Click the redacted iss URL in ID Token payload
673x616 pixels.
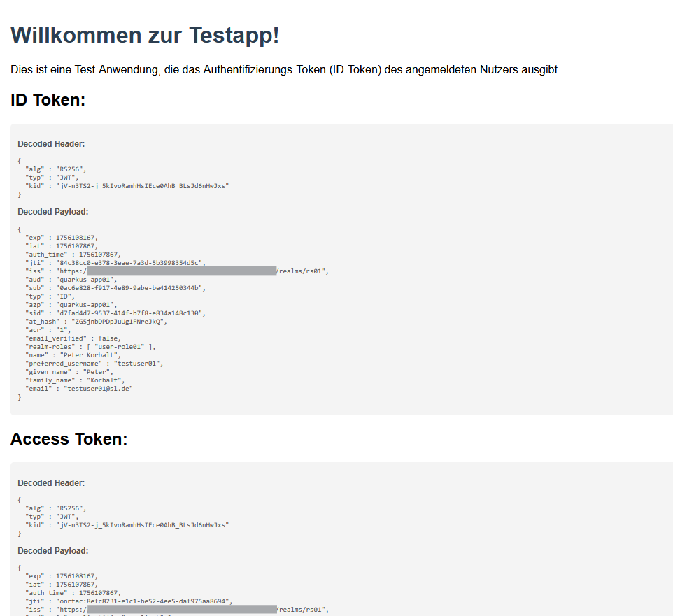click(182, 271)
